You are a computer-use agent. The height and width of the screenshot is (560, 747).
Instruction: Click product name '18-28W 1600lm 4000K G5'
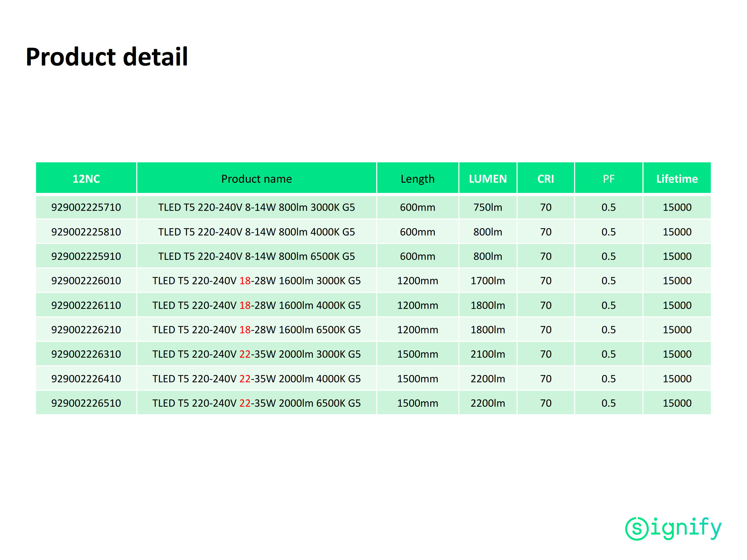[257, 305]
